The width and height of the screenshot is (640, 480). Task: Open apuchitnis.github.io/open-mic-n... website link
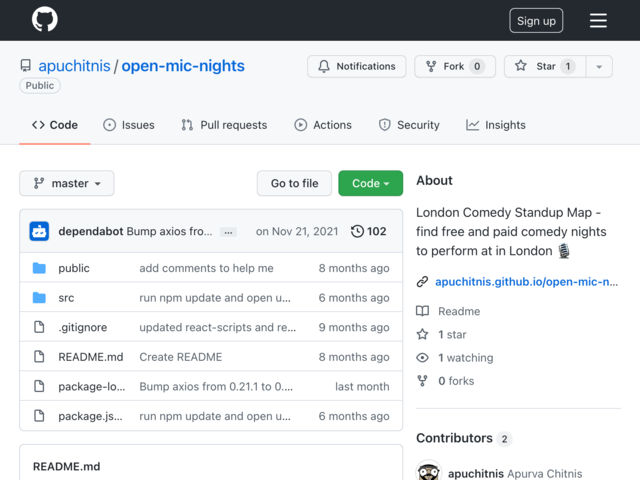[527, 282]
